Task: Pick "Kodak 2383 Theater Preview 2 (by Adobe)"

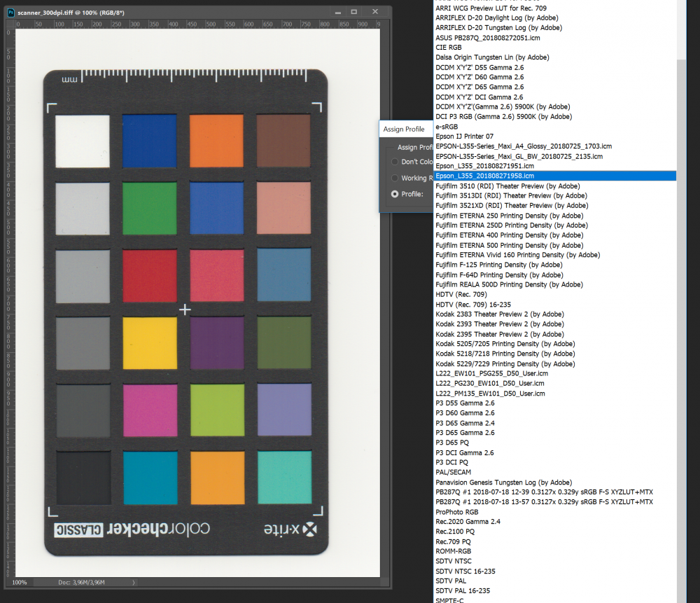Action: tap(499, 314)
